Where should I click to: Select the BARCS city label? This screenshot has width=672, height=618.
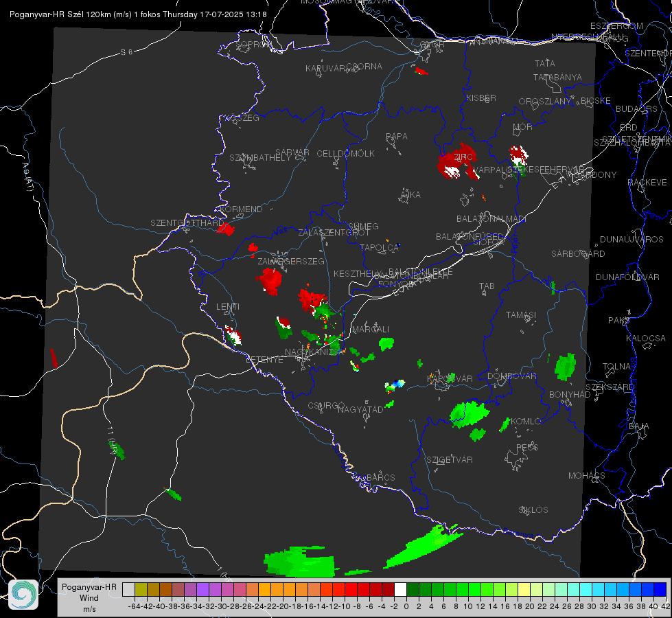coord(381,477)
